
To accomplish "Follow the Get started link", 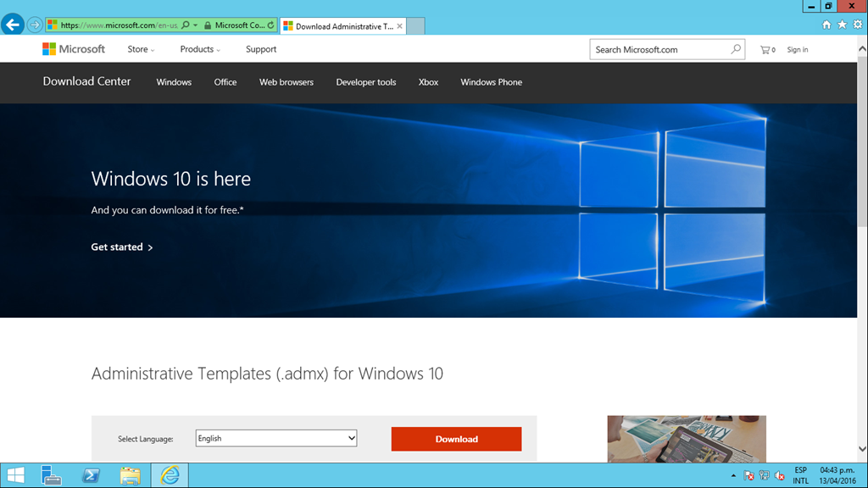I will pos(122,247).
